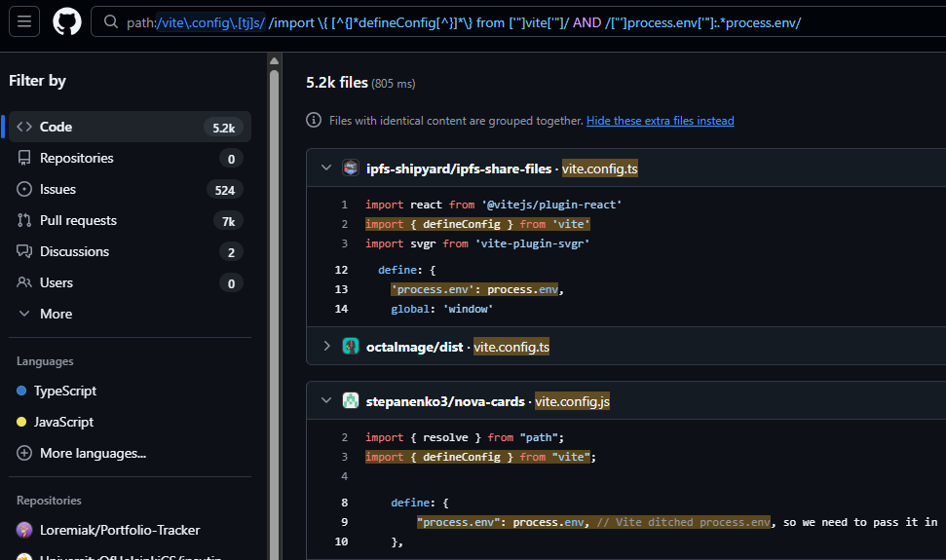Click the plus icon for More languages
Screen dimensions: 946x560
click(x=24, y=453)
